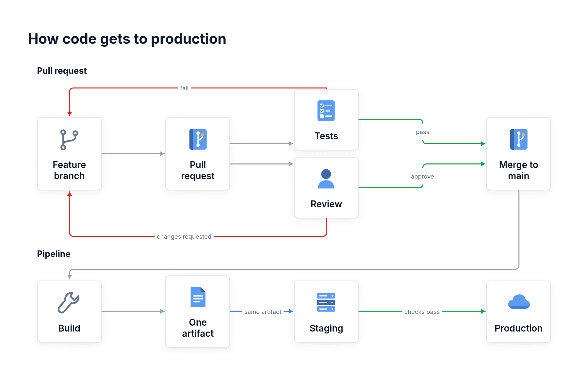Click the "fail" edge label
Screen dimensions: 588x376
184,88
